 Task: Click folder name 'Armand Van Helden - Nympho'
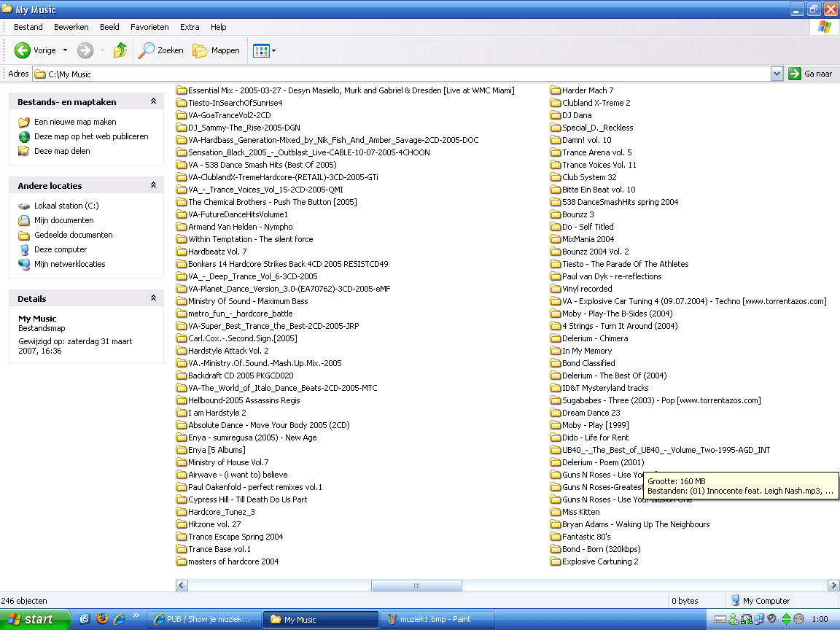click(x=241, y=227)
